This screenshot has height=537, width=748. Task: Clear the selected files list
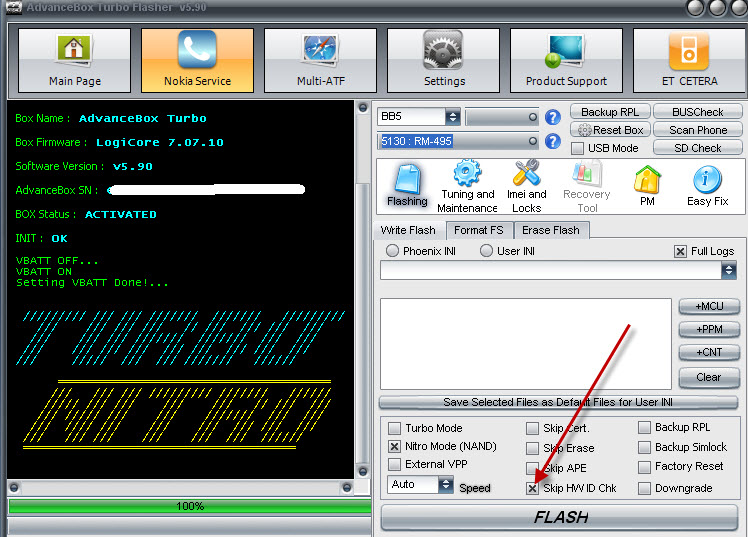[709, 377]
